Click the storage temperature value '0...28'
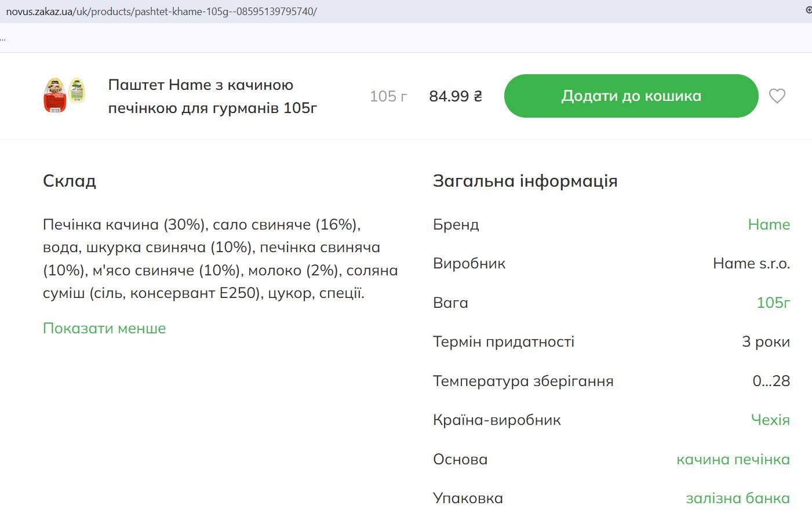The image size is (812, 520). (771, 381)
